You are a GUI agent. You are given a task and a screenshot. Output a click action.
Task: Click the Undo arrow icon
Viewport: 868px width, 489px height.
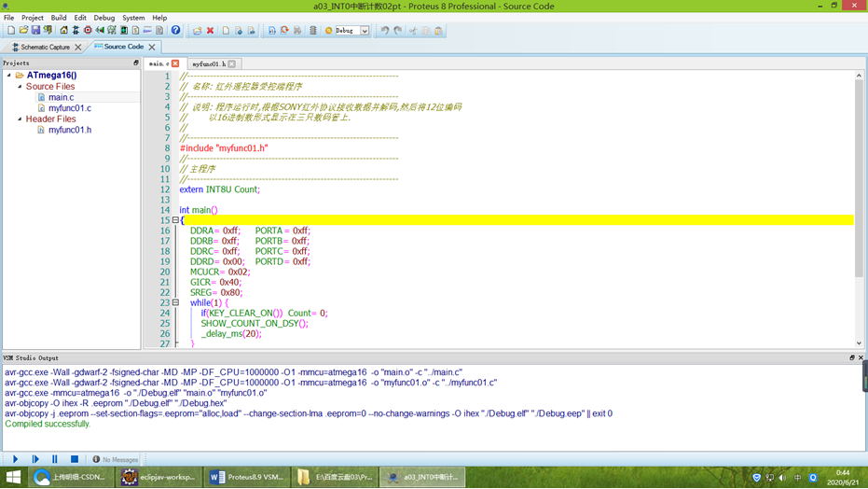(385, 31)
